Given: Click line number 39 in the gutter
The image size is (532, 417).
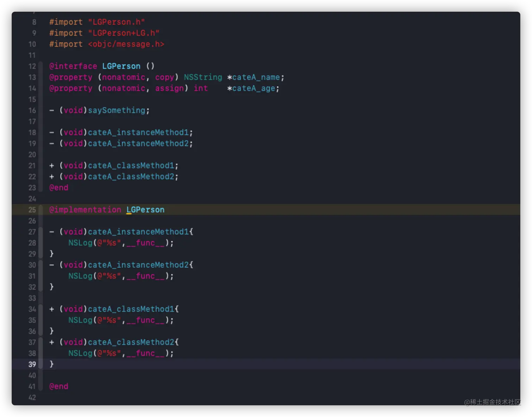Looking at the screenshot, I should (32, 365).
